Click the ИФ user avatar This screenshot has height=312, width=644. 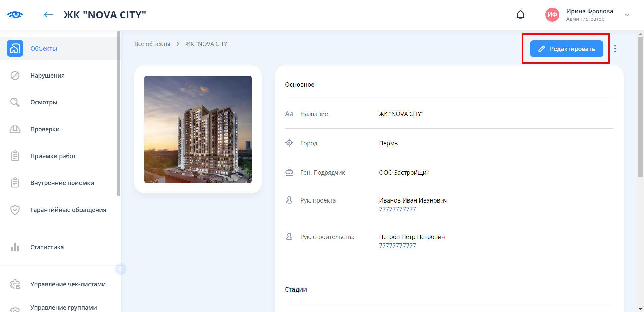(x=552, y=15)
